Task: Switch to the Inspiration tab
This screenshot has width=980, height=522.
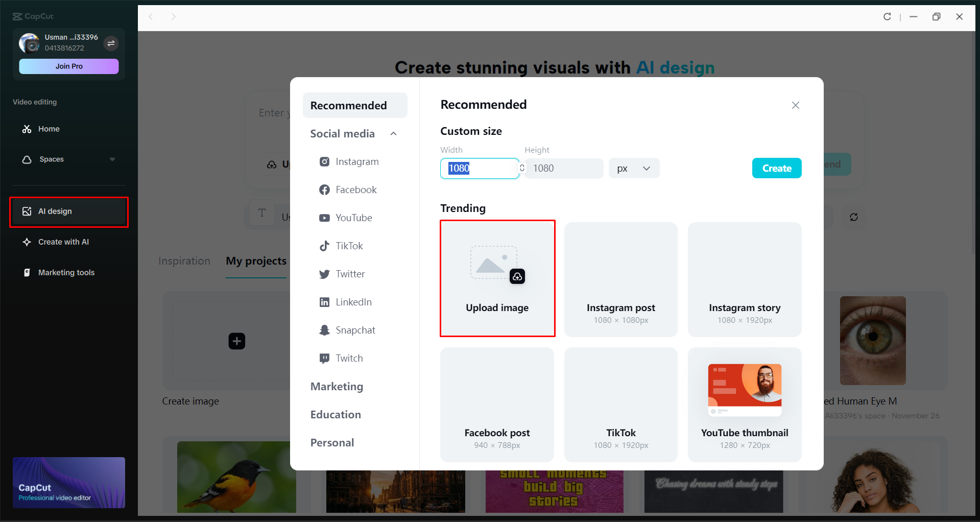Action: click(184, 261)
